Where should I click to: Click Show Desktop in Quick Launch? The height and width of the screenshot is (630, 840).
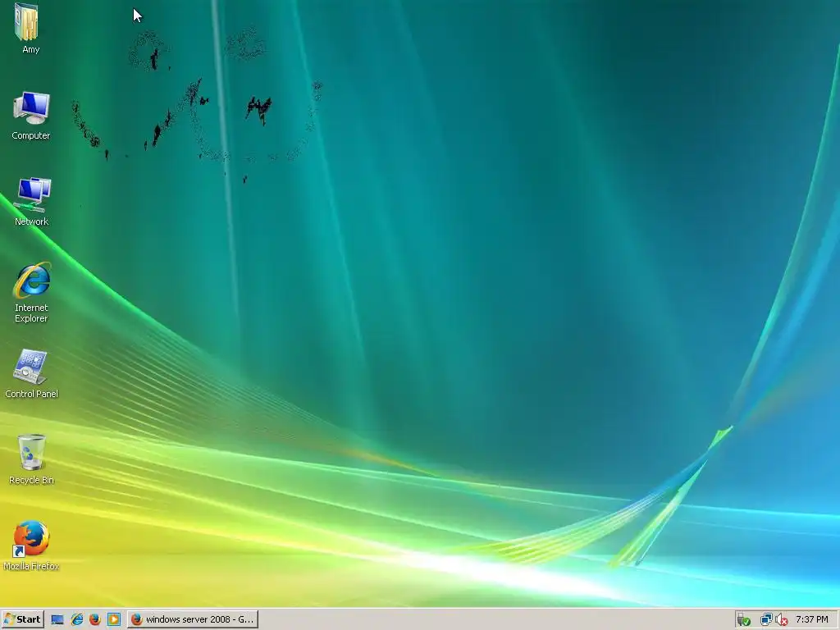[x=57, y=619]
